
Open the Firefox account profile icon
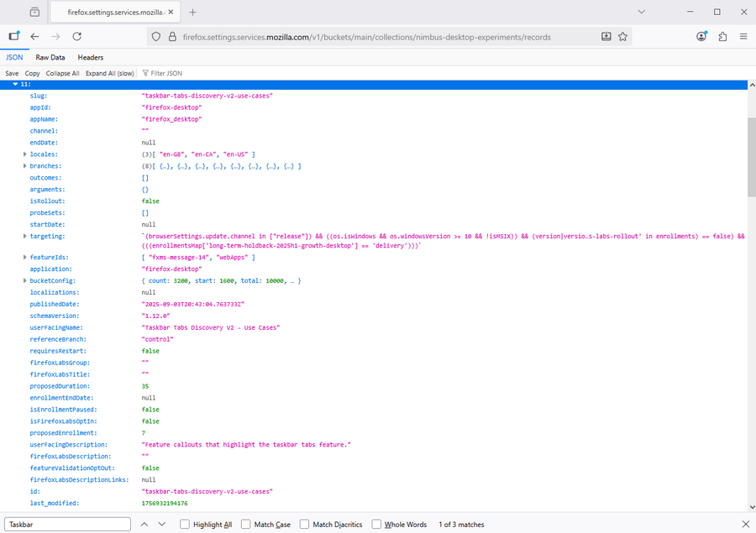[x=701, y=37]
